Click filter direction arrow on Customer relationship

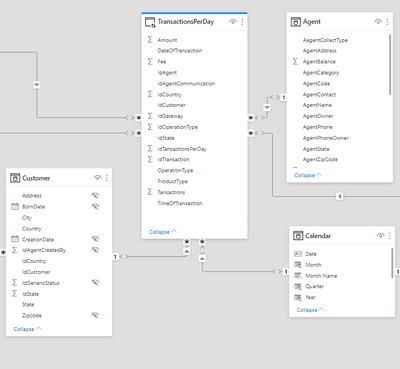tap(187, 251)
